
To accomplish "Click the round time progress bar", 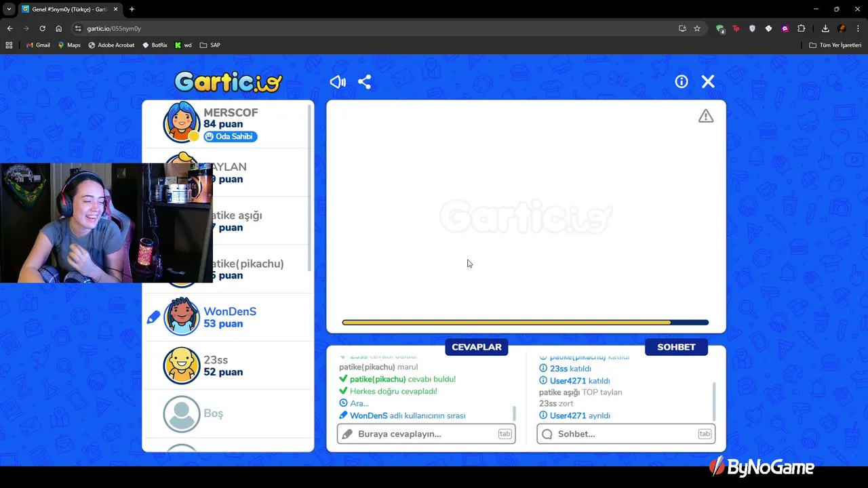I will coord(526,323).
